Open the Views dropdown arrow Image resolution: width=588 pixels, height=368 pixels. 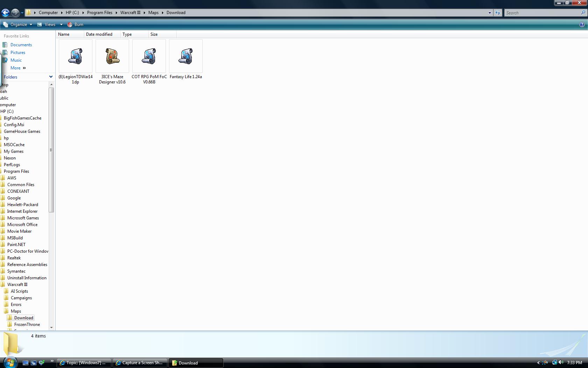(61, 25)
